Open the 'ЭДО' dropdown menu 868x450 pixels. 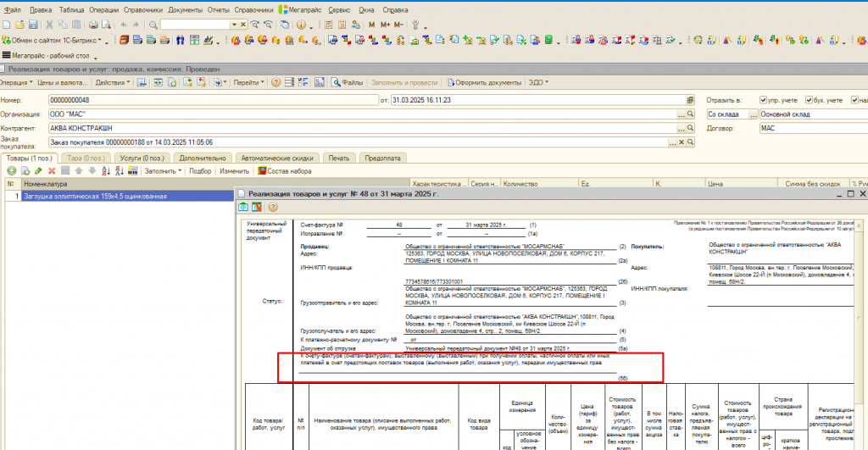538,82
